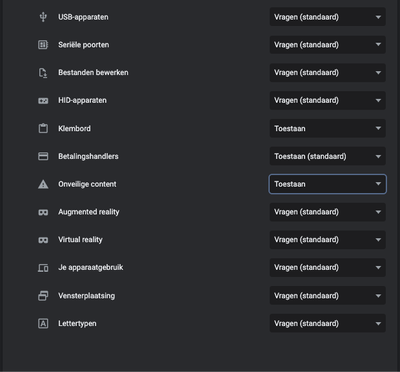
Task: Click the USB-apparaten plug icon
Action: click(x=43, y=17)
